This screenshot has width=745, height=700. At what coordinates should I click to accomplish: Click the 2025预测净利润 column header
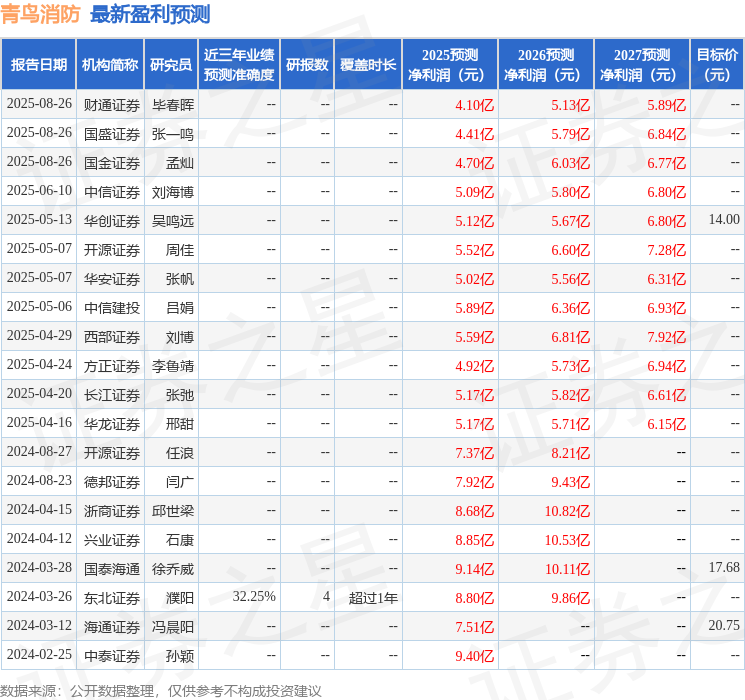click(450, 65)
